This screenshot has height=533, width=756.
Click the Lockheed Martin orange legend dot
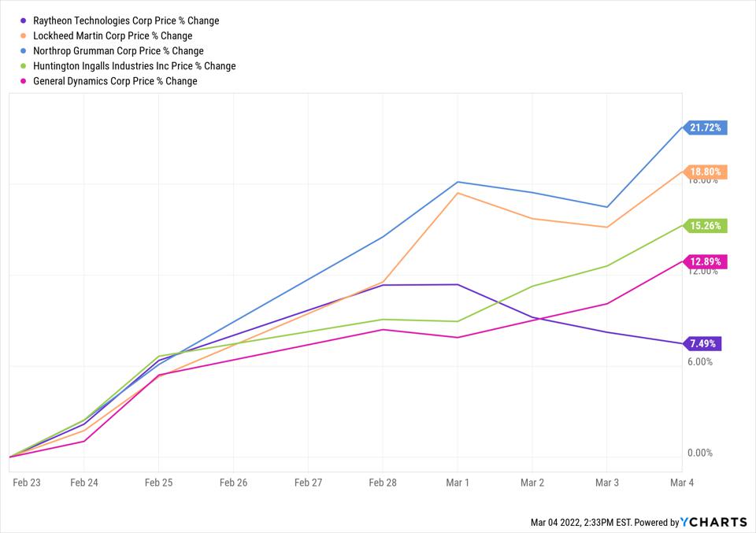pyautogui.click(x=24, y=36)
